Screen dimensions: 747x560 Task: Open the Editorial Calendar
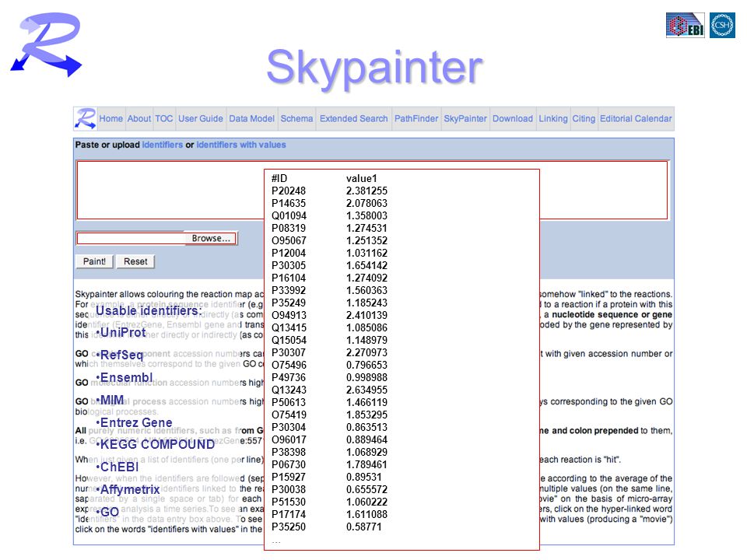[636, 118]
